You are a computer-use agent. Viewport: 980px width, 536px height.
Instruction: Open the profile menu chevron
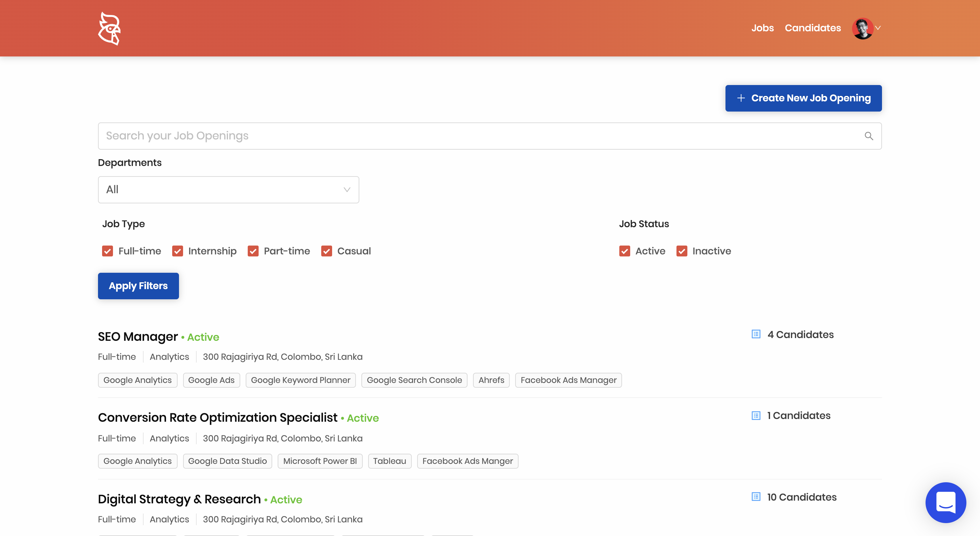[878, 28]
